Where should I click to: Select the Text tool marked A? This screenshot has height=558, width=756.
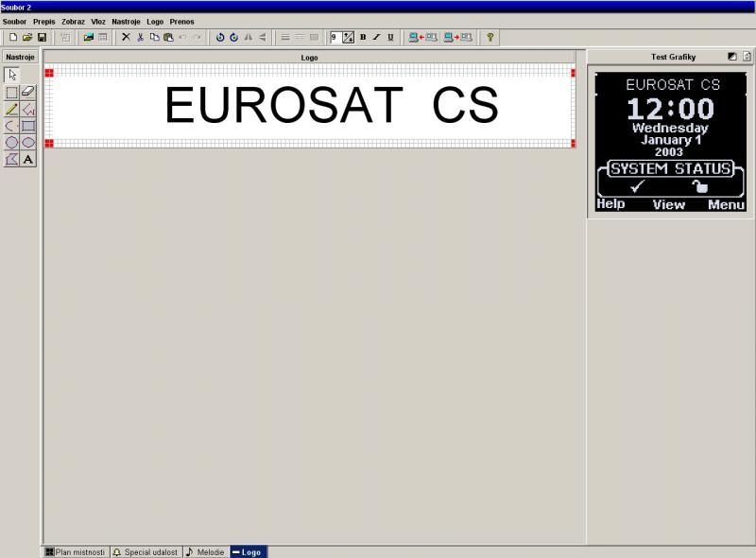[x=28, y=159]
